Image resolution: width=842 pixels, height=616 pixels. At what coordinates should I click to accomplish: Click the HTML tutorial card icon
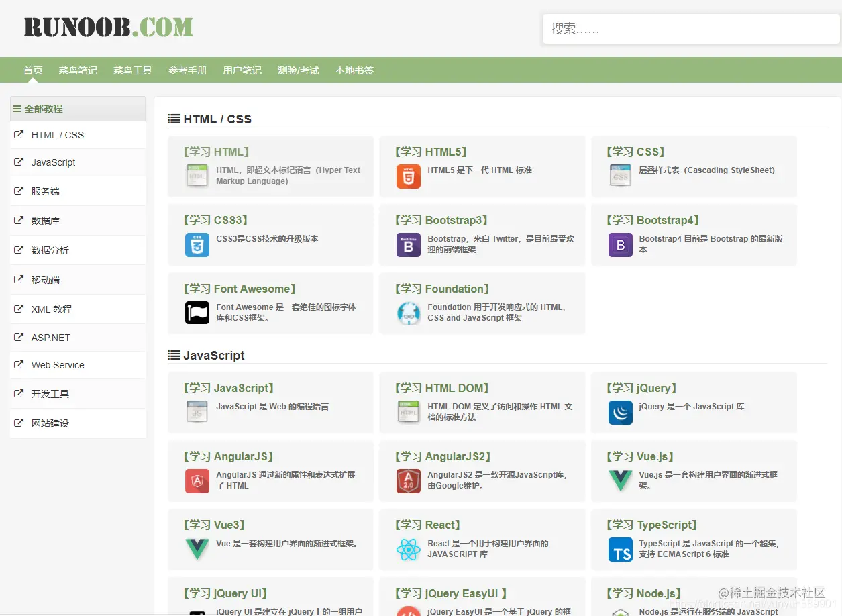[197, 176]
